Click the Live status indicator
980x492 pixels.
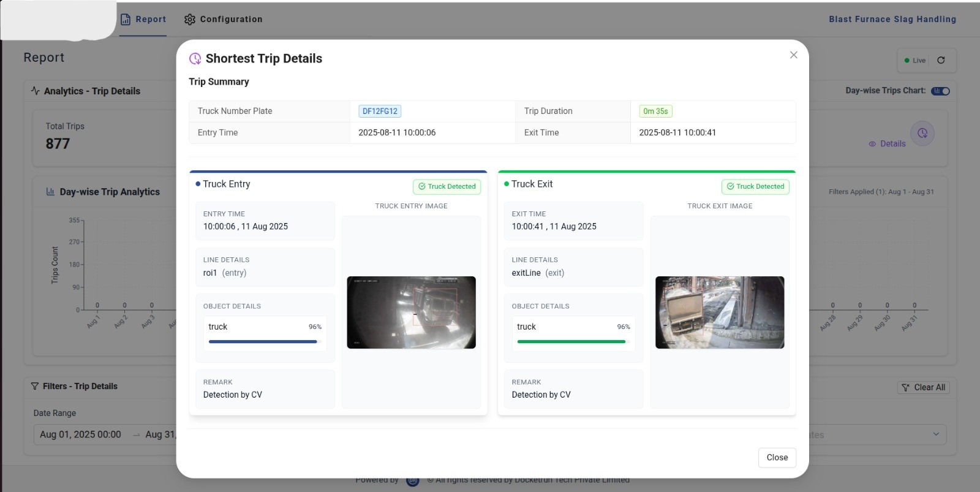915,61
